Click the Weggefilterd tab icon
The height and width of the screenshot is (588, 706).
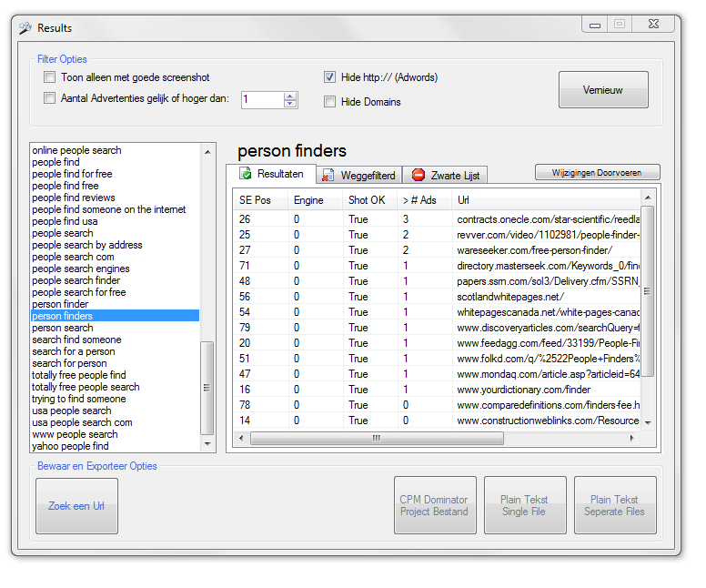coord(328,175)
